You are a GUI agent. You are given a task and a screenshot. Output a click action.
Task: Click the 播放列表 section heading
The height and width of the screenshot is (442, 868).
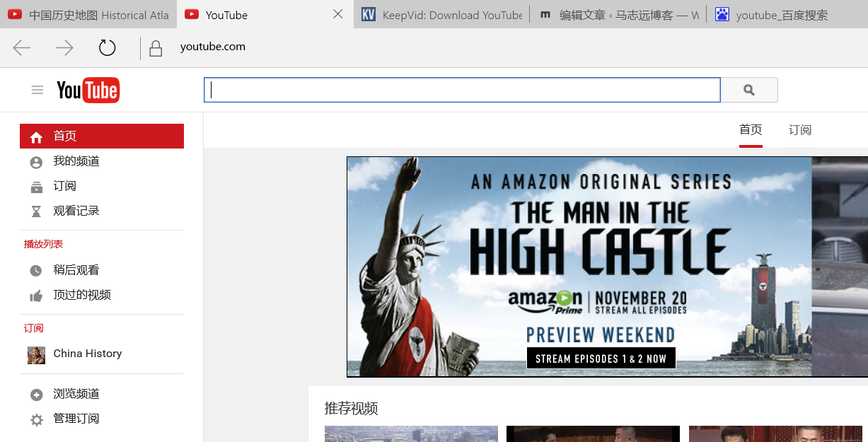(43, 244)
